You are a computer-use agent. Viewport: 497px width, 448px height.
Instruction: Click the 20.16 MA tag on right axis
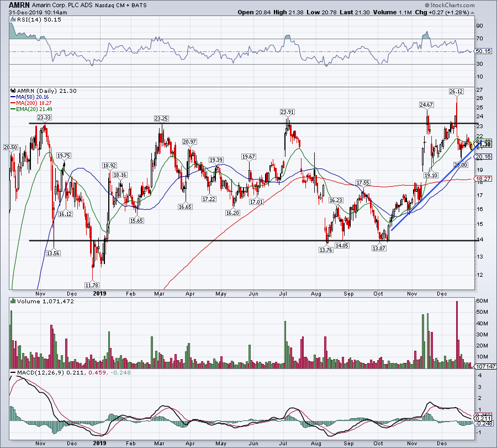click(x=483, y=157)
